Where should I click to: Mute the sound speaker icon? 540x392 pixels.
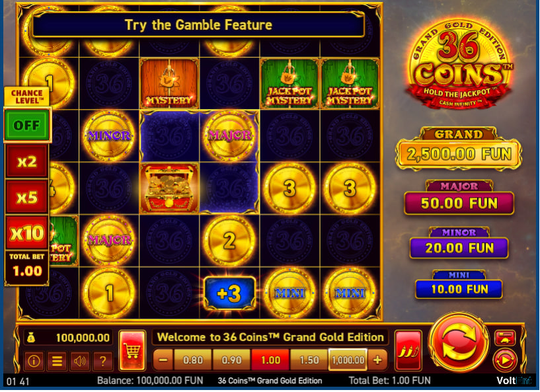[79, 361]
